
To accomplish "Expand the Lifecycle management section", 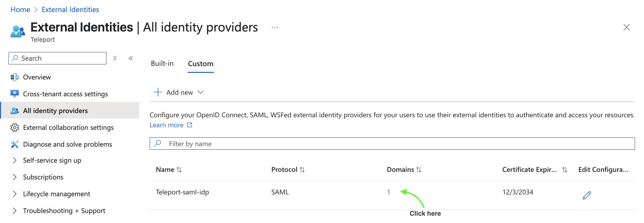I will point(15,194).
